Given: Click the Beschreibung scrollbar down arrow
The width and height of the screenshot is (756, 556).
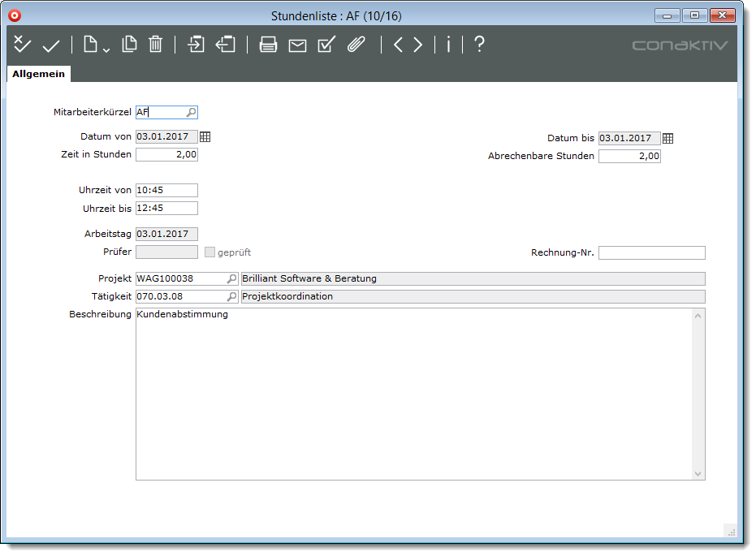Looking at the screenshot, I should 698,472.
